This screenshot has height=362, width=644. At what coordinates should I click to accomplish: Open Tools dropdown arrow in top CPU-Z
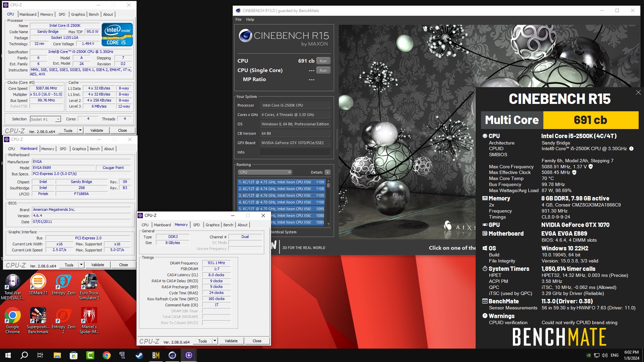[80, 130]
